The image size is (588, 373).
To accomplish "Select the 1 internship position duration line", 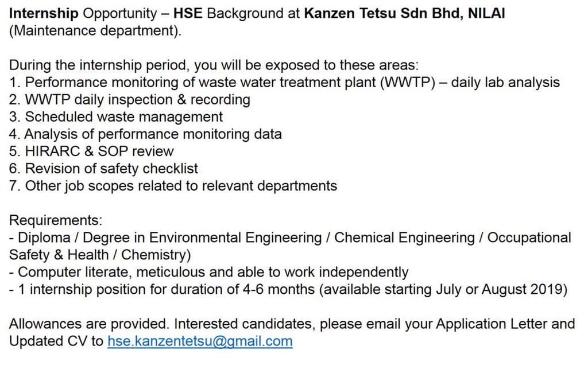I will click(288, 289).
